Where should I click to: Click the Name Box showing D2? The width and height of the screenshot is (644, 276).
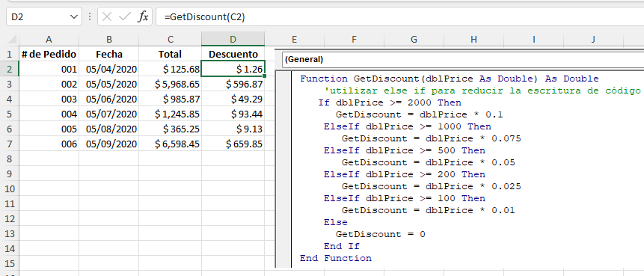[x=44, y=17]
